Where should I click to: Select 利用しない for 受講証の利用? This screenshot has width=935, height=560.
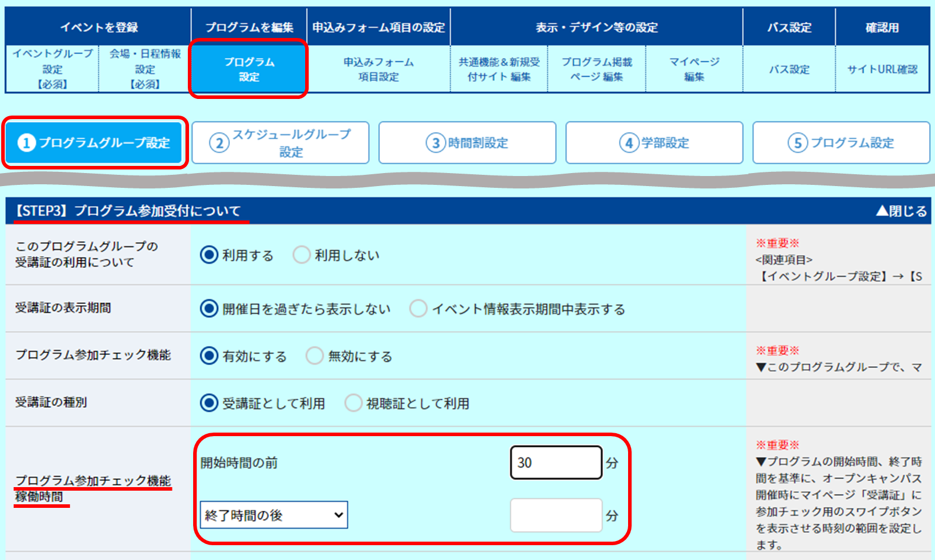pyautogui.click(x=302, y=255)
